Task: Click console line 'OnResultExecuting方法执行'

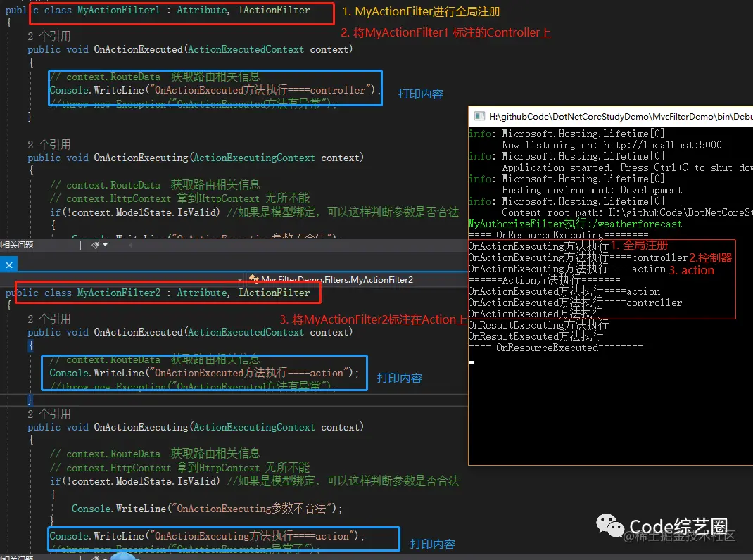Action: (538, 325)
